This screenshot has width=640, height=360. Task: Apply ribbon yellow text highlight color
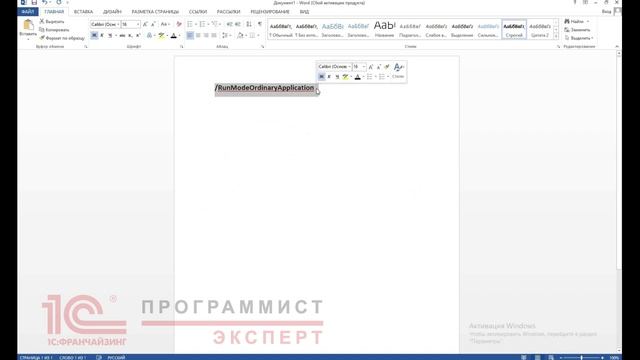(161, 36)
